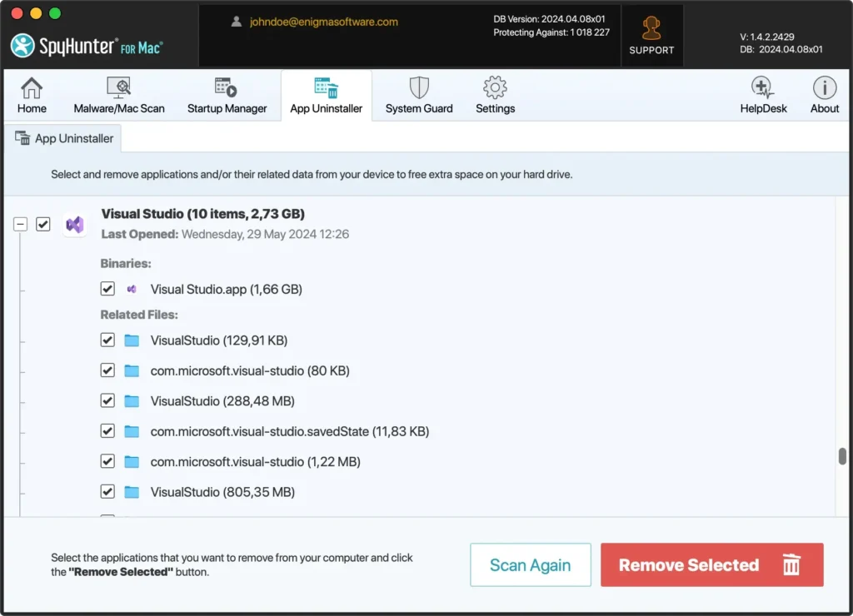Click the com.microsoft.visual-studio (80 KB) text
This screenshot has width=853, height=616.
250,370
